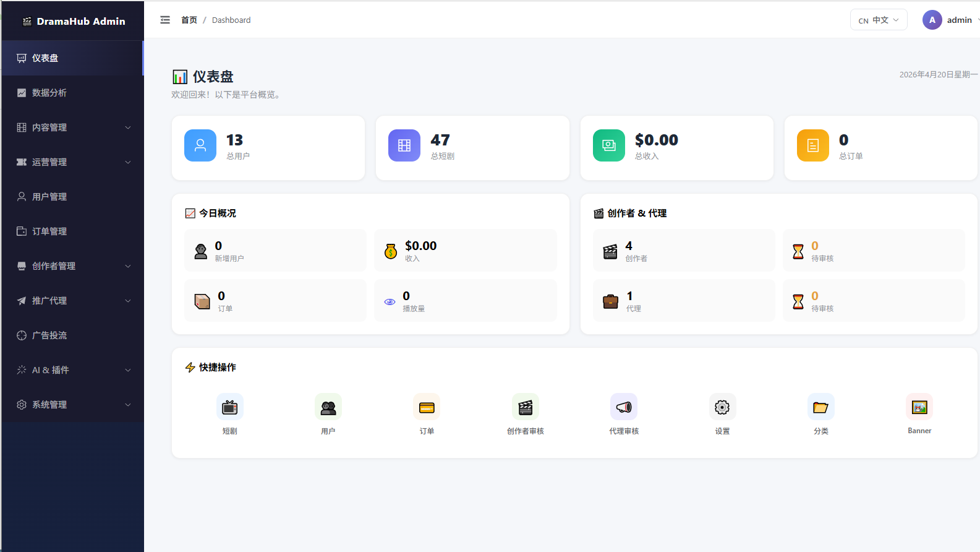This screenshot has height=552, width=980.
Task: Open the 短剧 quick action icon
Action: pyautogui.click(x=230, y=407)
